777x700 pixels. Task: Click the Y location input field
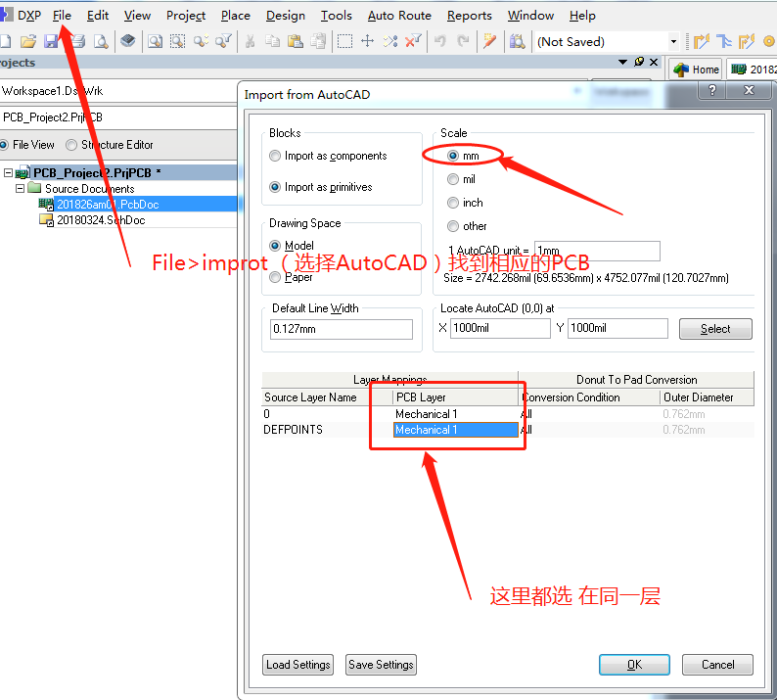pyautogui.click(x=617, y=328)
